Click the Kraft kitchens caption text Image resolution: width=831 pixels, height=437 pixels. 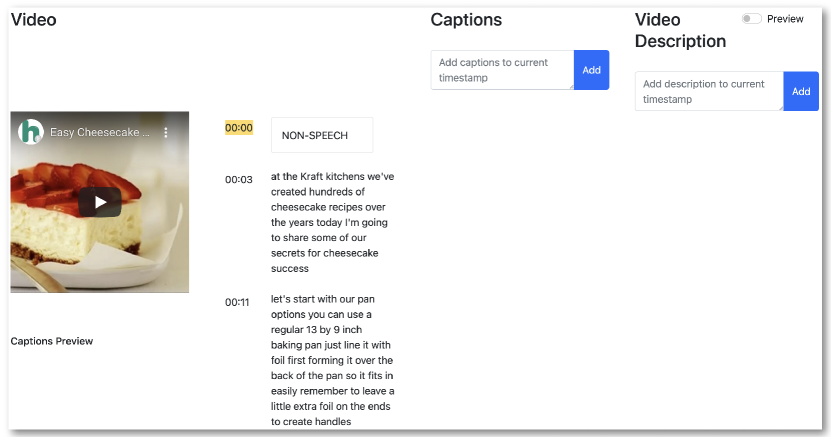(x=332, y=222)
